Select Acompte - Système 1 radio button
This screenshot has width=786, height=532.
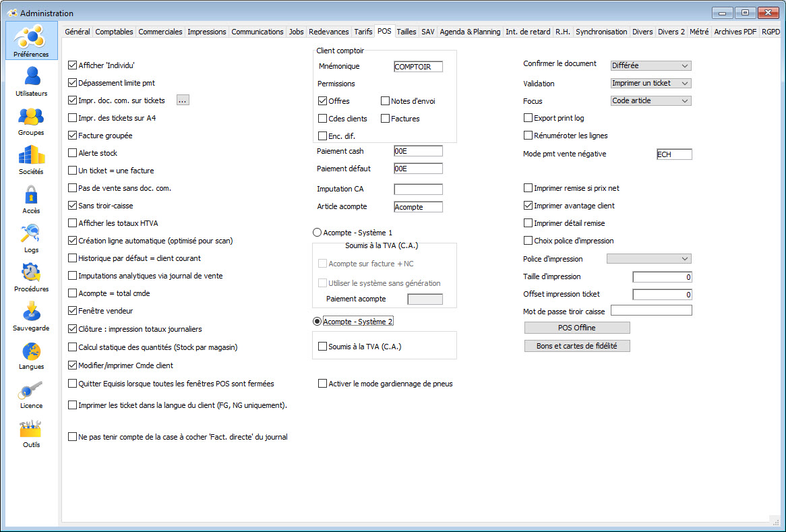point(318,233)
